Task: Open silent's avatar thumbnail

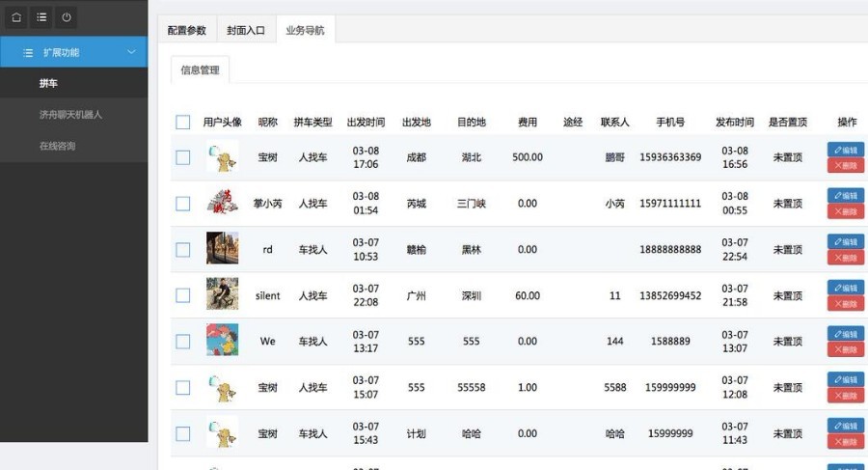Action: click(x=223, y=293)
